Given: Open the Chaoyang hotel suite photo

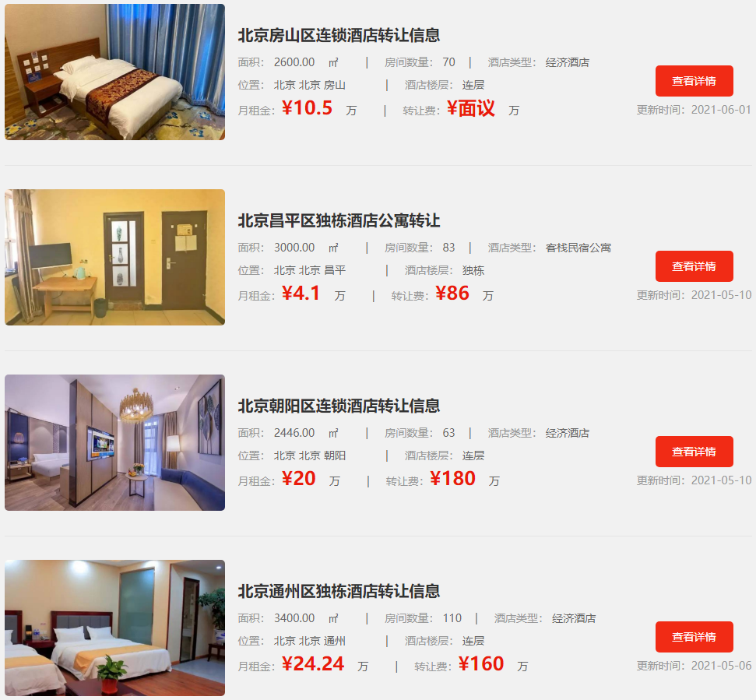Looking at the screenshot, I should pyautogui.click(x=114, y=442).
